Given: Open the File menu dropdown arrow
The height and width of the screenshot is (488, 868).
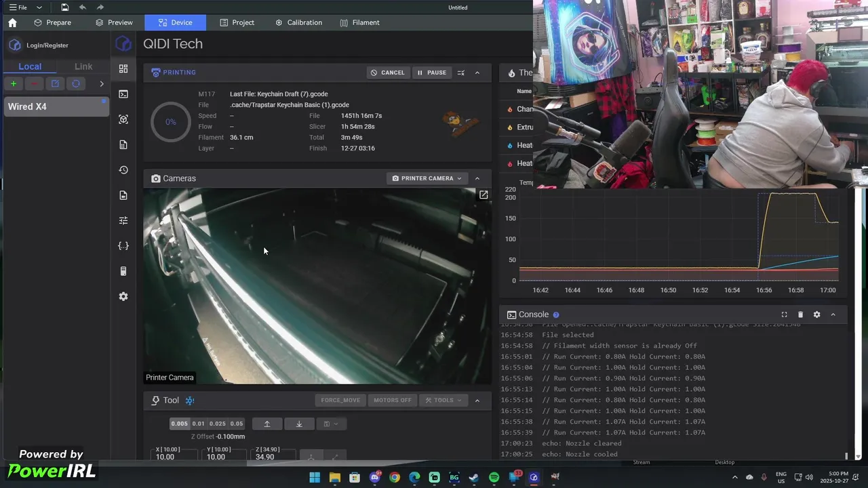Looking at the screenshot, I should coord(39,7).
